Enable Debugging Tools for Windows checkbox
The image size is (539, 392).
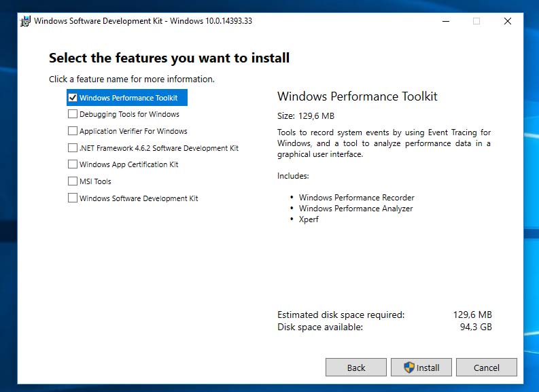tap(73, 115)
